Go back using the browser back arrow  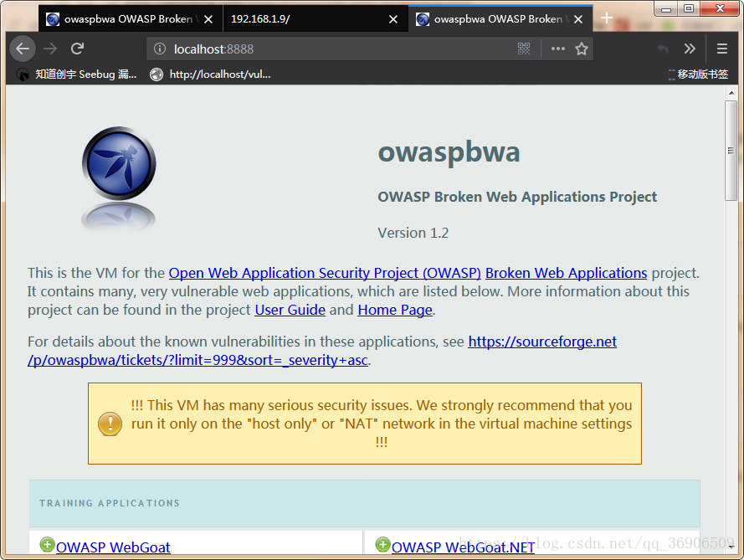point(23,49)
